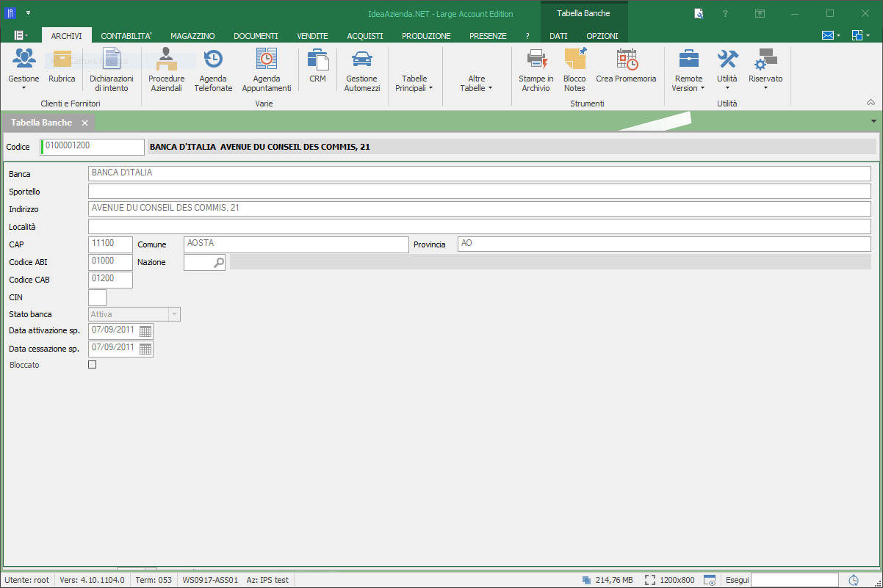Open the DOCUMENTI ribbon tab
Viewport: 883px width, 588px height.
click(x=256, y=35)
